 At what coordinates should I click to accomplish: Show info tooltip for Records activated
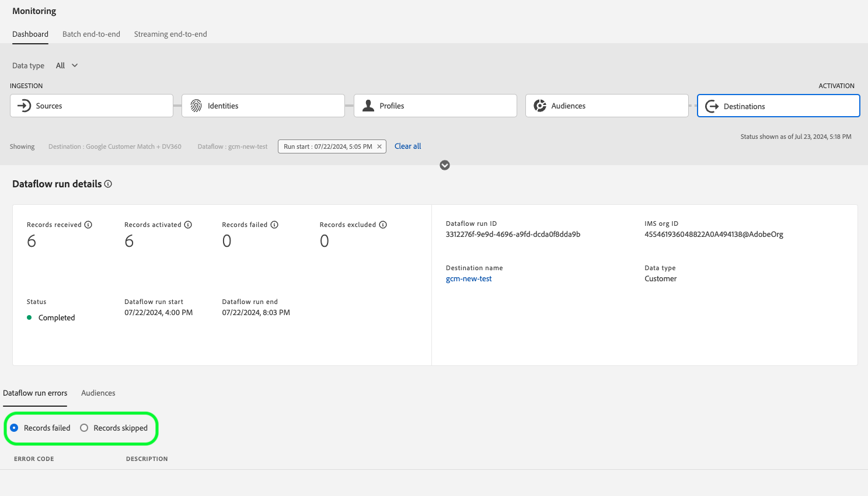coord(188,225)
